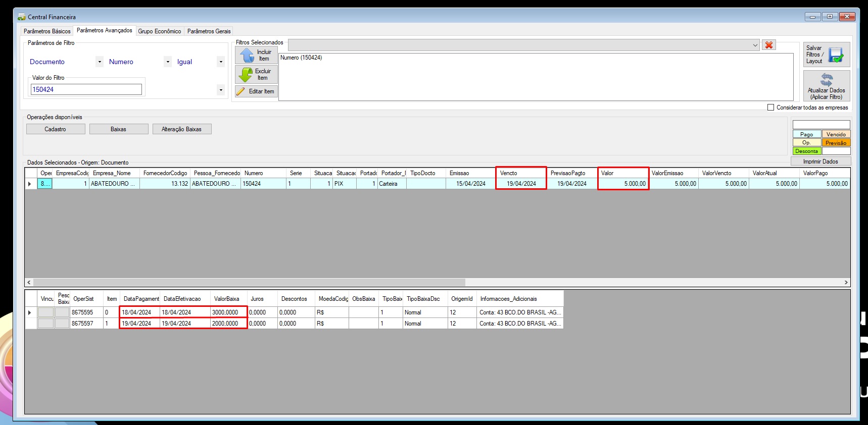
Task: Click the Imprimir Dados button
Action: [x=821, y=162]
